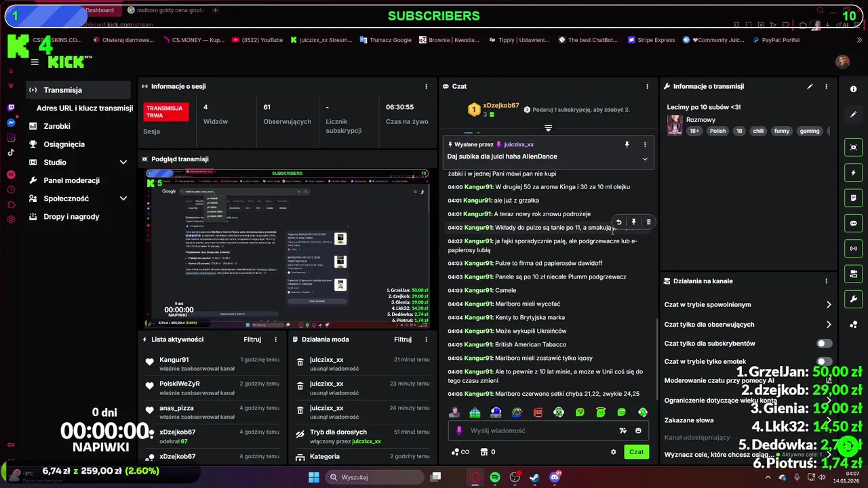This screenshot has width=868, height=488.
Task: Click the screen capture icon in right toolbar
Action: pyautogui.click(x=853, y=147)
